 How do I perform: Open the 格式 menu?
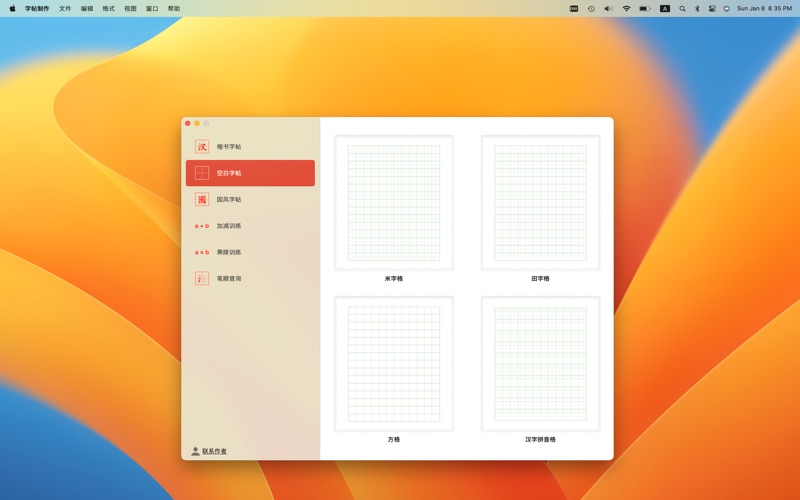(x=108, y=8)
